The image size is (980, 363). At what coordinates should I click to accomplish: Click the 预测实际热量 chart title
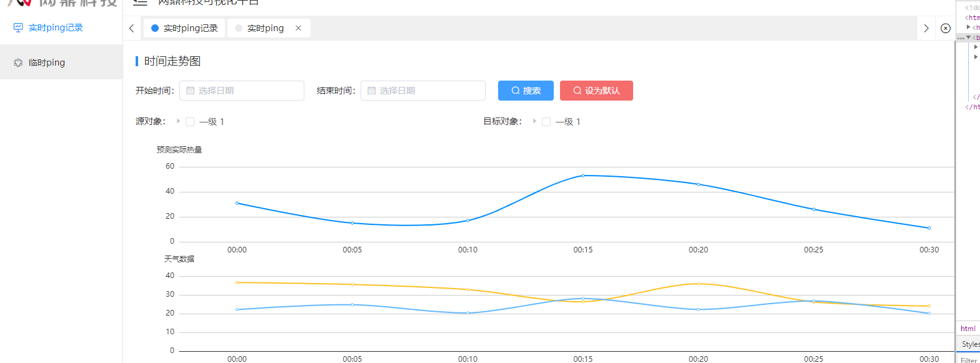179,150
